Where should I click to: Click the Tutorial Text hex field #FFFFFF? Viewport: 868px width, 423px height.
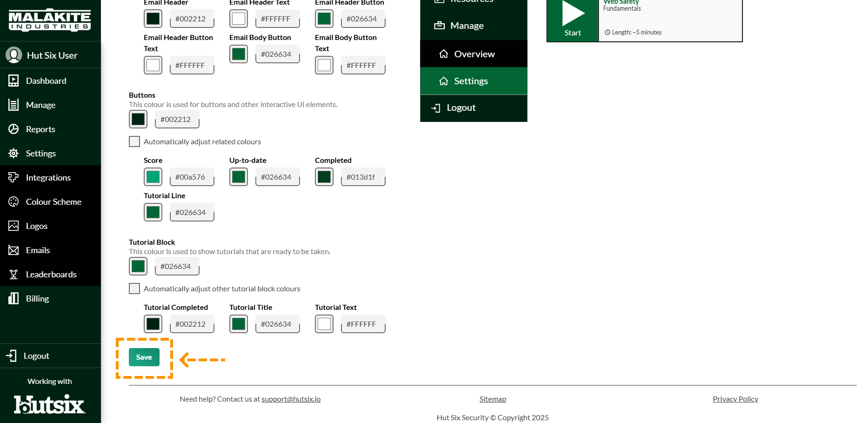pyautogui.click(x=363, y=324)
